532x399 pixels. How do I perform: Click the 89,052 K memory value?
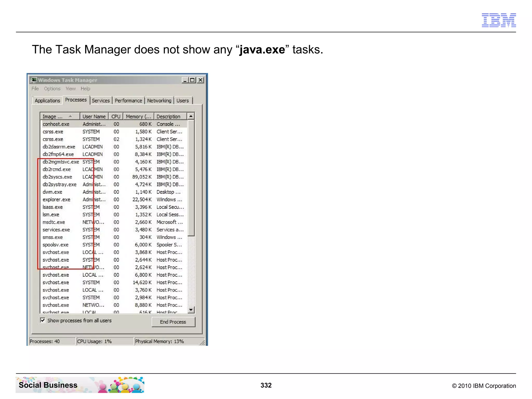(142, 177)
